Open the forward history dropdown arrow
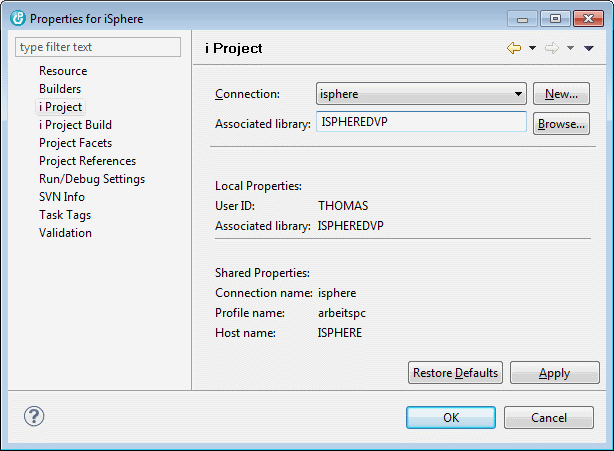Viewport: 614px width, 451px height. [570, 48]
